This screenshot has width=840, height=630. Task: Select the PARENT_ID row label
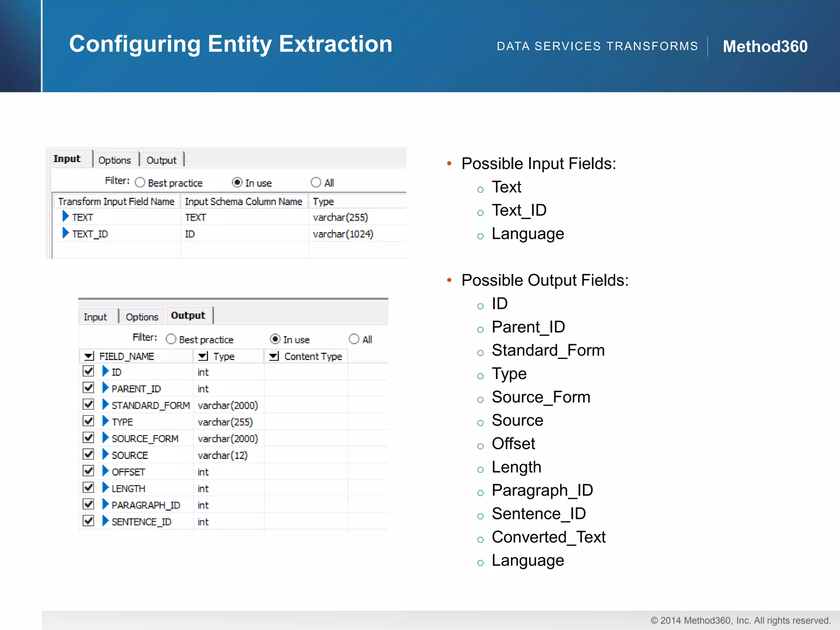click(x=136, y=388)
